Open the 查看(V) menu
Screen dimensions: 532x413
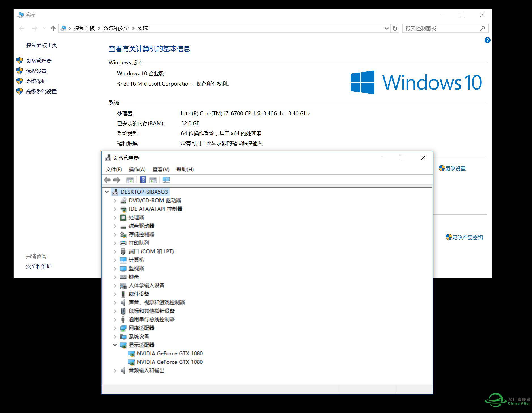click(161, 169)
